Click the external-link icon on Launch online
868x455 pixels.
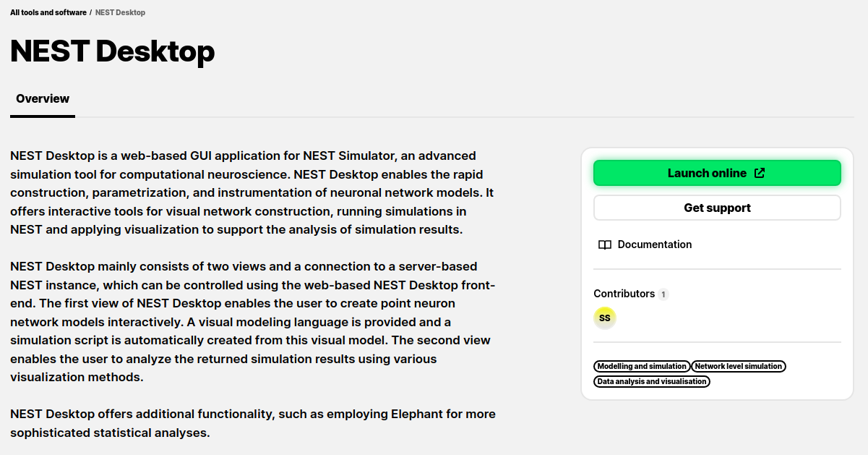(760, 173)
